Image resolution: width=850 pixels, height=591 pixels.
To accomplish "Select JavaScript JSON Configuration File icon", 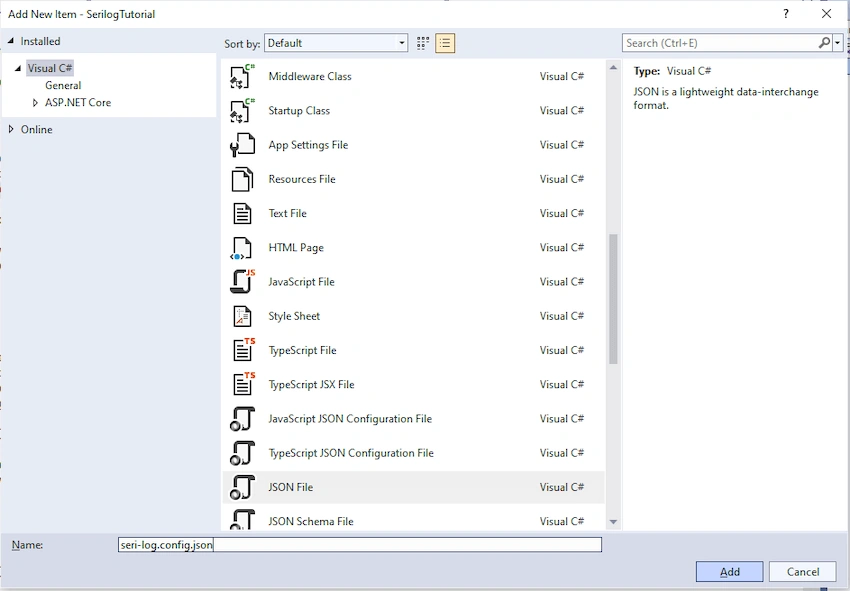I will pos(242,419).
